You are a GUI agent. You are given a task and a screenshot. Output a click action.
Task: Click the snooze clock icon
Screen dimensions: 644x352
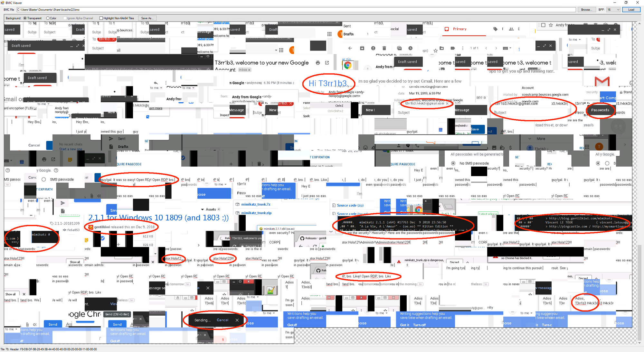click(411, 48)
